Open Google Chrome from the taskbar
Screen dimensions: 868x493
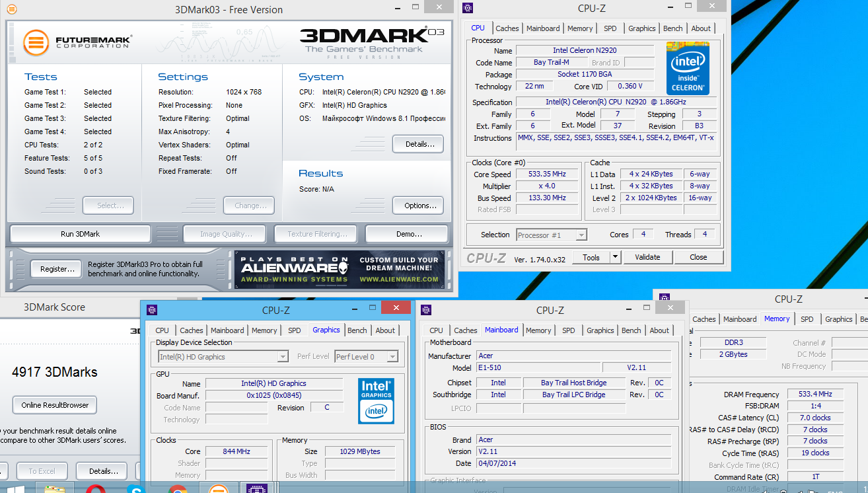click(x=177, y=490)
